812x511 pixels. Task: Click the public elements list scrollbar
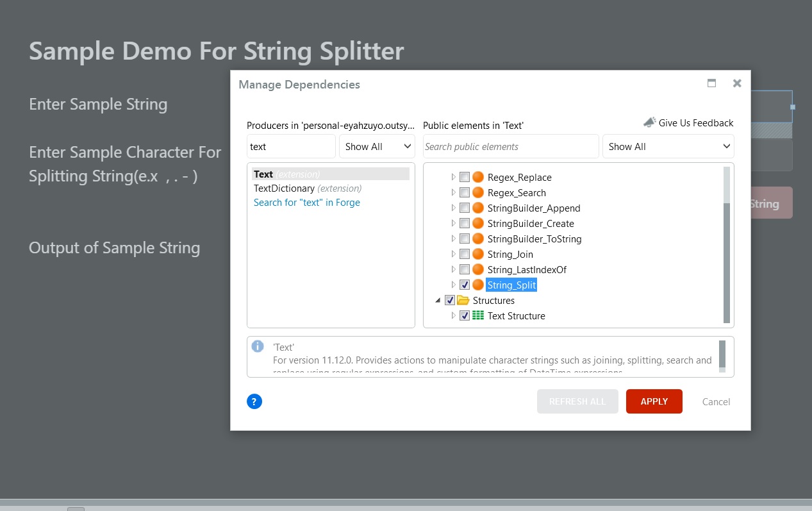pos(727,263)
